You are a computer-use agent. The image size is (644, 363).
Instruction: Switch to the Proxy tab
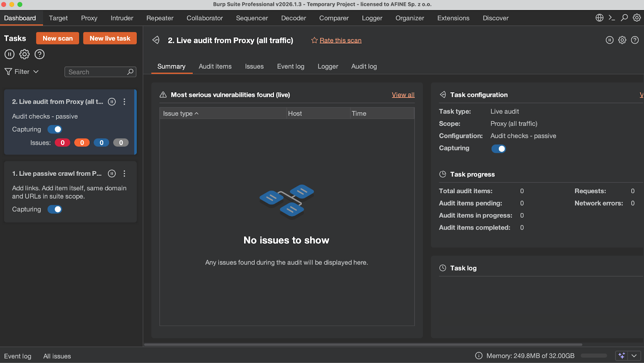pos(89,18)
